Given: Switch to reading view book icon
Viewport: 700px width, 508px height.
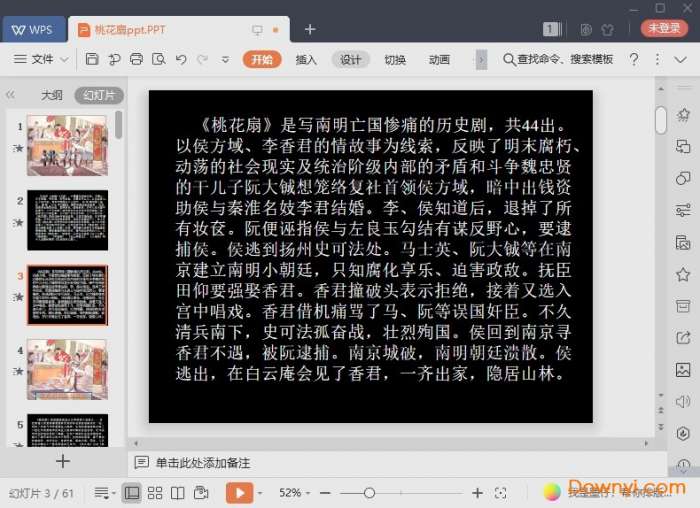Looking at the screenshot, I should [x=178, y=493].
